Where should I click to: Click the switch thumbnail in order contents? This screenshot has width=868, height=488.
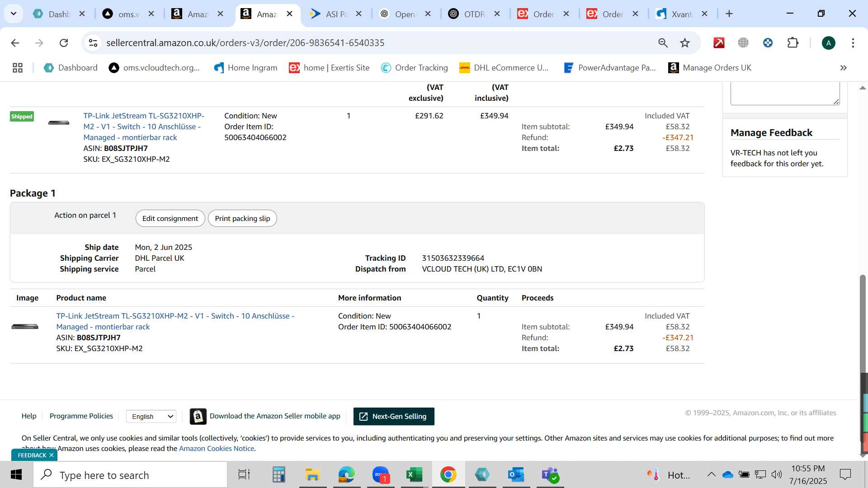point(59,122)
